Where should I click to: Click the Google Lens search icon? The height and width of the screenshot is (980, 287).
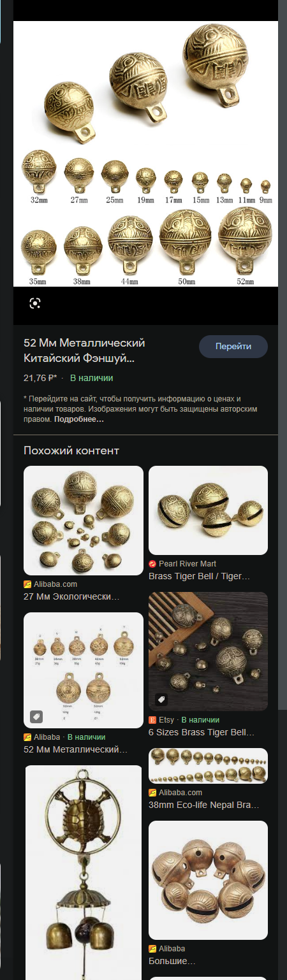pos(35,303)
